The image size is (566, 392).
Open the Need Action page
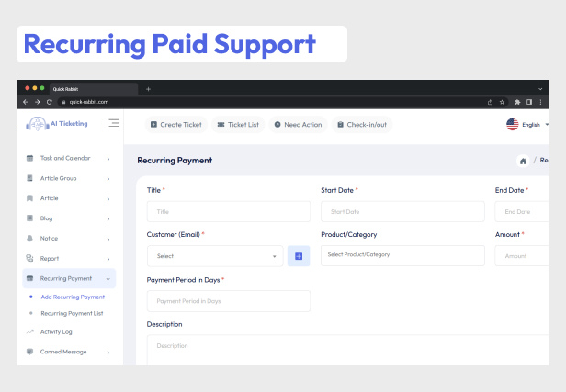pos(298,124)
